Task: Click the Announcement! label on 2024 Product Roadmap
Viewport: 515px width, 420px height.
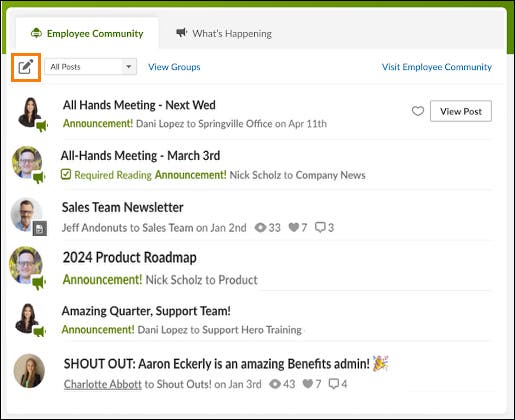Action: click(x=103, y=280)
